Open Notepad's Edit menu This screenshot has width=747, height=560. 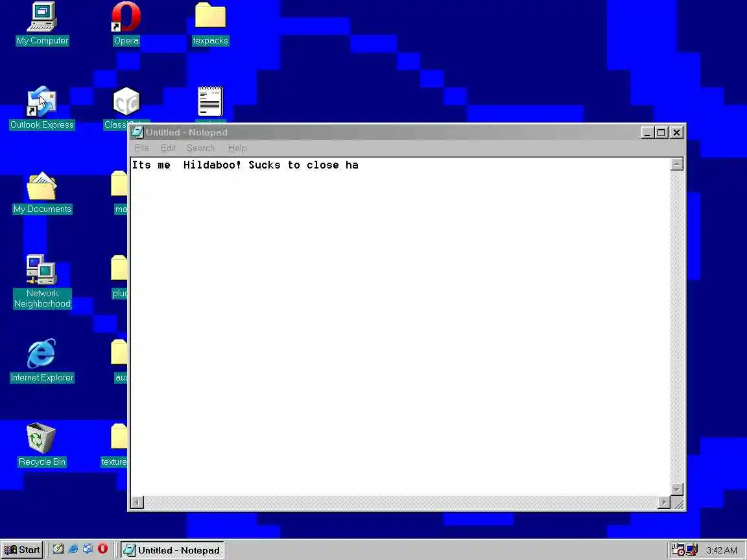(x=168, y=148)
